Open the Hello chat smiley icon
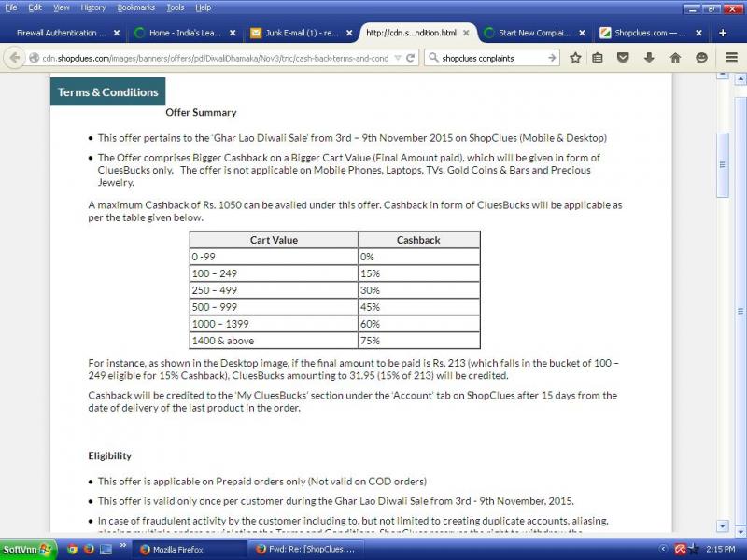Image resolution: width=747 pixels, height=560 pixels. click(701, 58)
